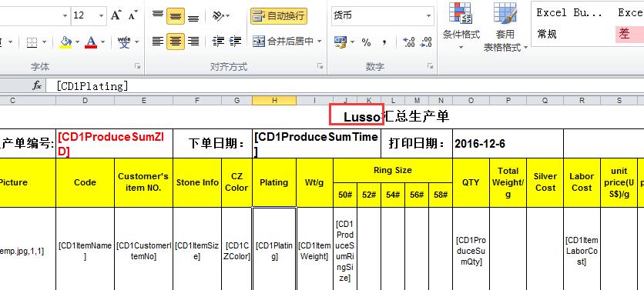Align text left

158,41
